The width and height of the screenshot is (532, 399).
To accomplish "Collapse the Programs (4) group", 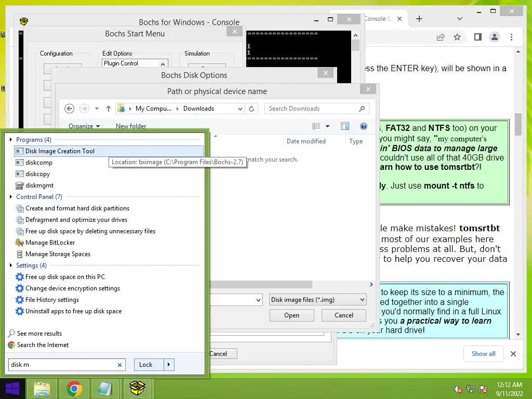I will click(x=11, y=139).
